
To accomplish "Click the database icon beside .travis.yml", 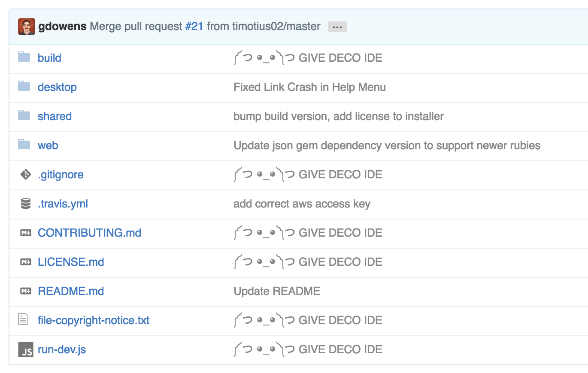I will click(x=24, y=203).
